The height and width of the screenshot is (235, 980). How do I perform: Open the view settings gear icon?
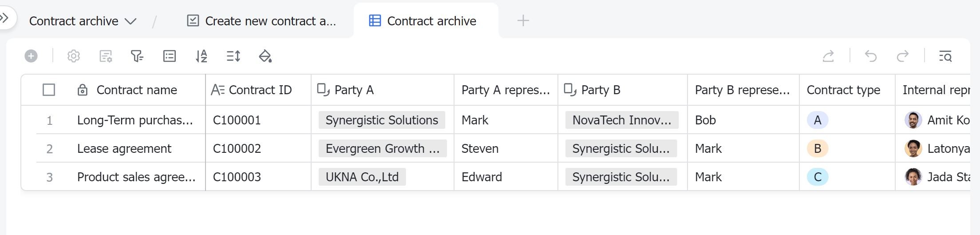[x=74, y=56]
